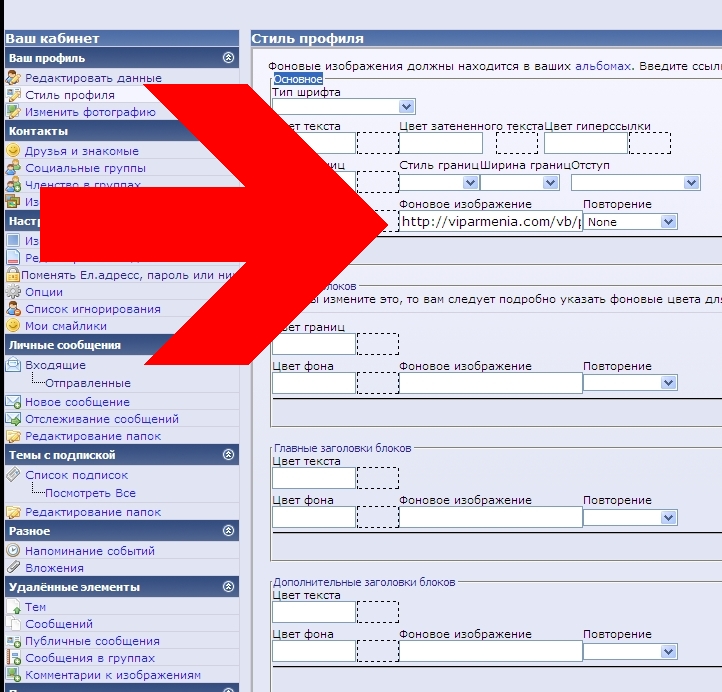The width and height of the screenshot is (722, 692).
Task: Click the Новое сообщение icon
Action: pyautogui.click(x=13, y=402)
